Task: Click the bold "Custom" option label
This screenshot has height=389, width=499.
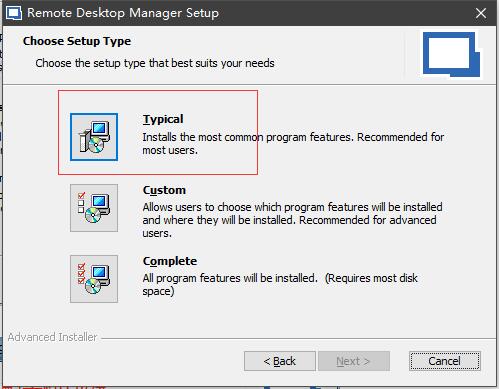Action: pyautogui.click(x=164, y=190)
